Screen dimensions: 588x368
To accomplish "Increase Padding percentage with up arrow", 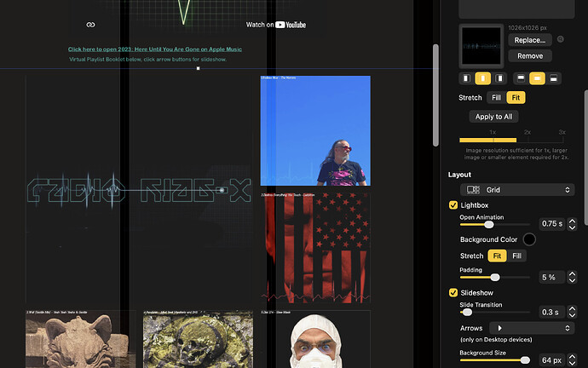I will pos(572,274).
